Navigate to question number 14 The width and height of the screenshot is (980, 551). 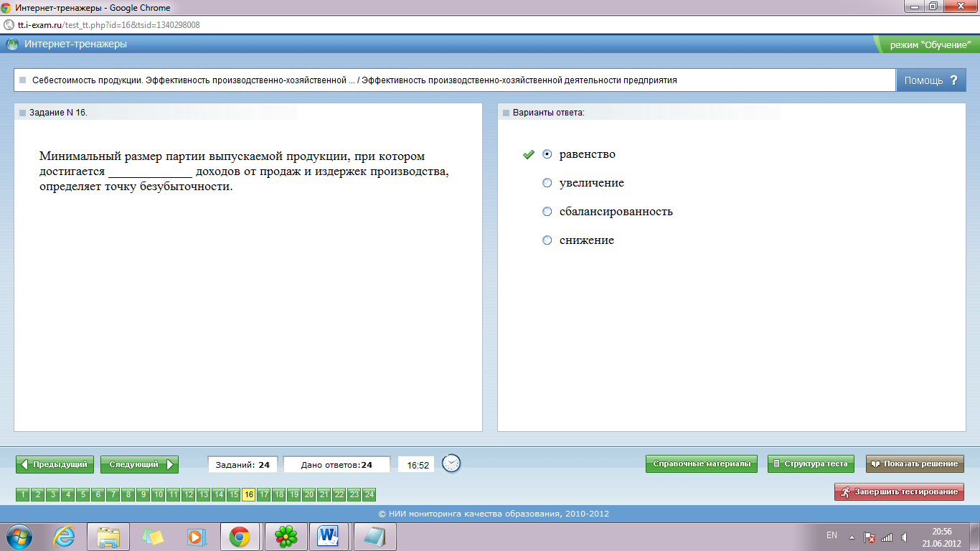click(x=218, y=494)
